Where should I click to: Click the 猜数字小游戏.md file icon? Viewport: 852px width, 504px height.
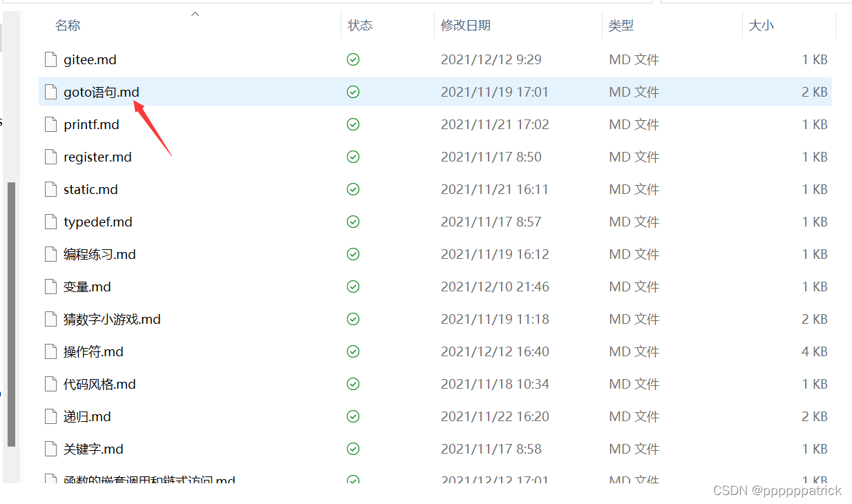(50, 319)
